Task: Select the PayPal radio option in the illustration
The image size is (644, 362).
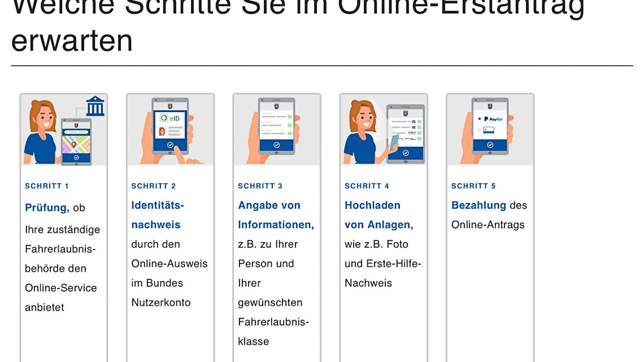Action: click(479, 119)
